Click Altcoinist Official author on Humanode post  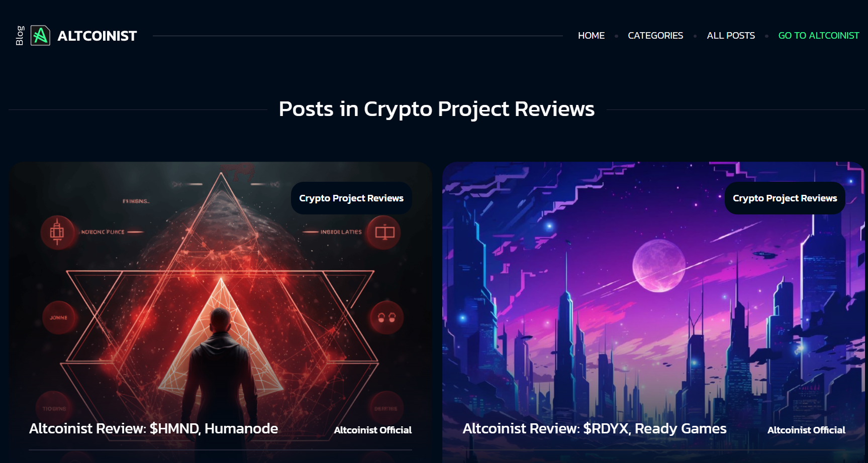(372, 430)
